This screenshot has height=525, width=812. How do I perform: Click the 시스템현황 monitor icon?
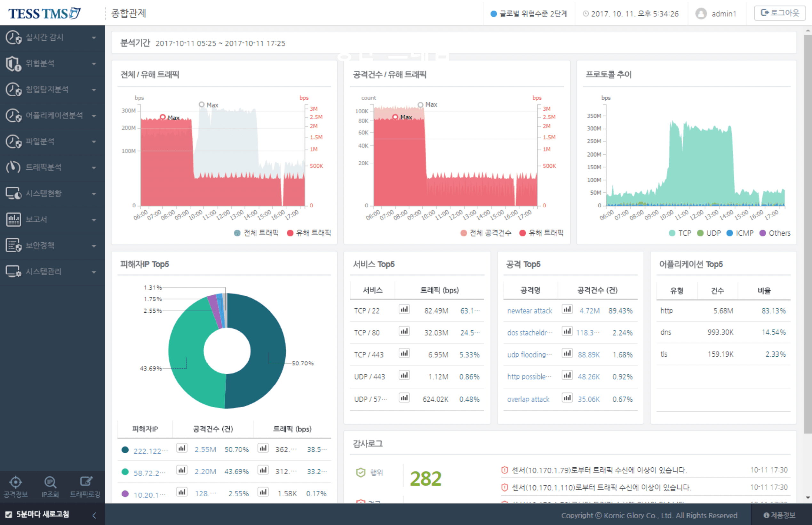click(x=14, y=193)
